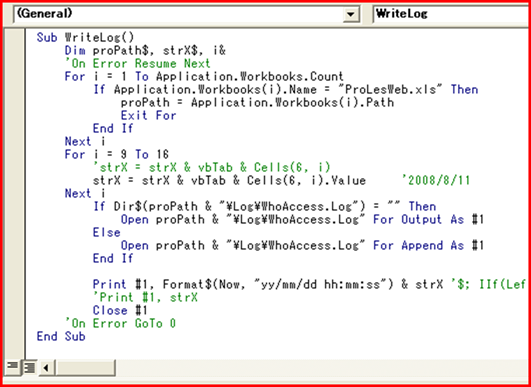Click the '2008/8/11 date comment
Image resolution: width=531 pixels, height=387 pixels.
pos(436,180)
